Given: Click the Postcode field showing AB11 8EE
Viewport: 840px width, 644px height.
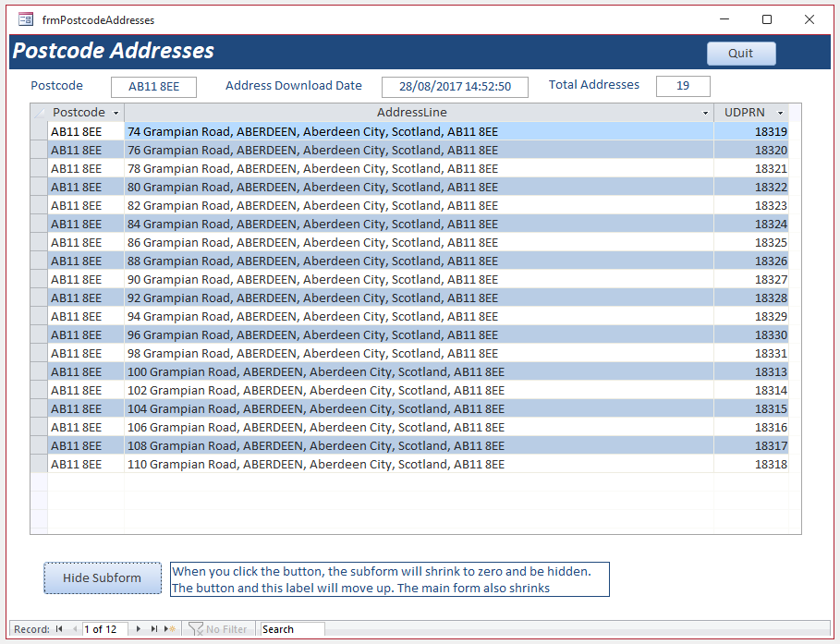Looking at the screenshot, I should [x=153, y=87].
